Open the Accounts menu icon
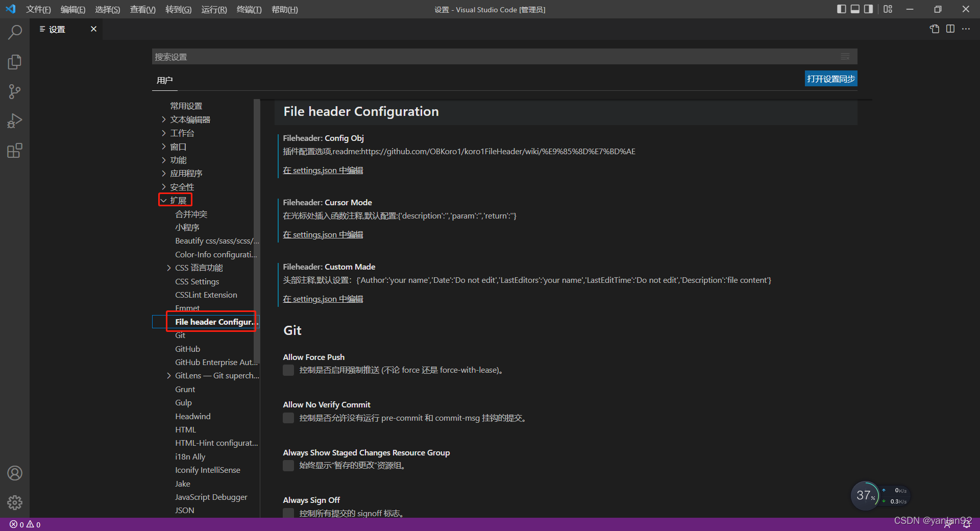980x531 pixels. (15, 473)
